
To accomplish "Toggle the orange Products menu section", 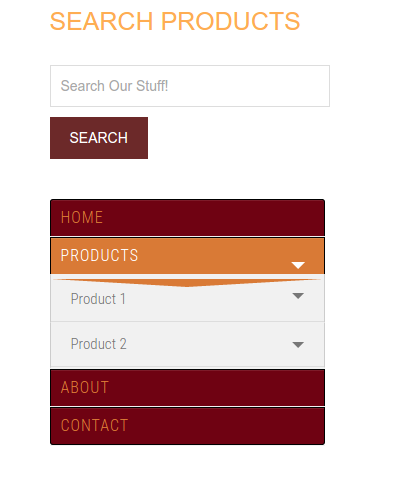I will 187,256.
